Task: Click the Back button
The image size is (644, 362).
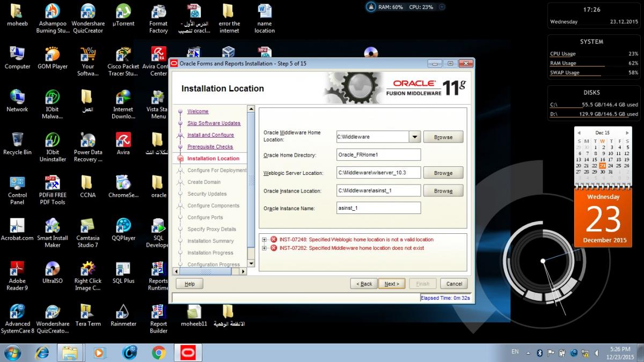Action: (363, 284)
